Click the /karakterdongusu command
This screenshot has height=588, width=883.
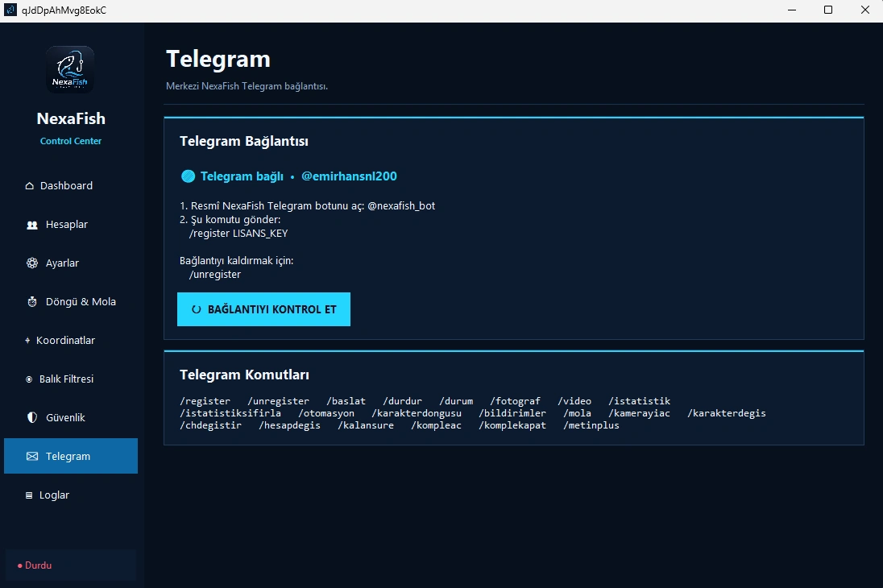pyautogui.click(x=417, y=413)
